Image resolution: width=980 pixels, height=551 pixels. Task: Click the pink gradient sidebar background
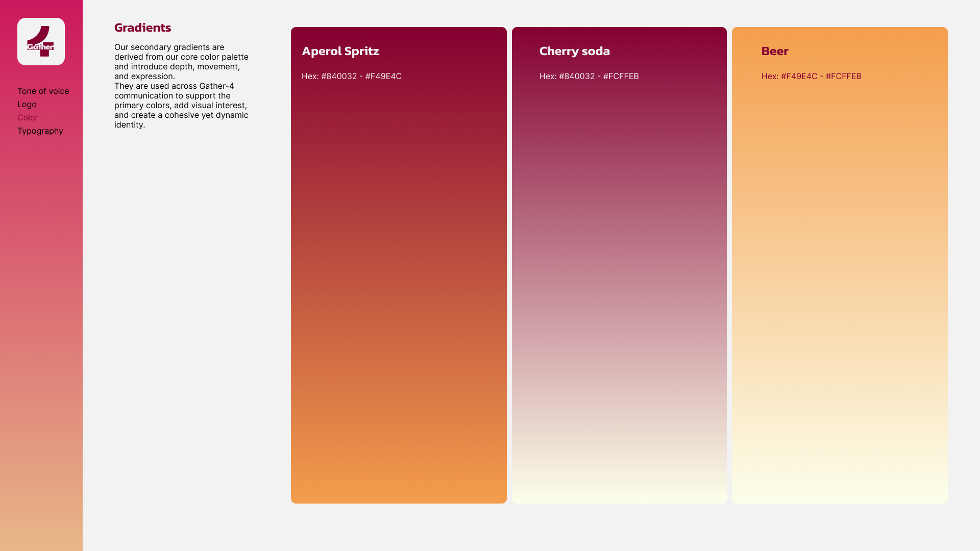click(x=41, y=332)
